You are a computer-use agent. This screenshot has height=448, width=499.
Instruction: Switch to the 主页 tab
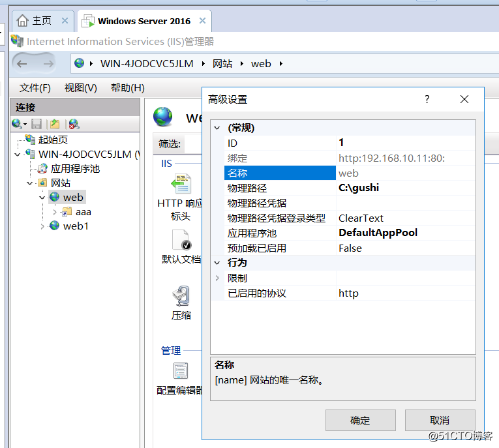pyautogui.click(x=42, y=21)
